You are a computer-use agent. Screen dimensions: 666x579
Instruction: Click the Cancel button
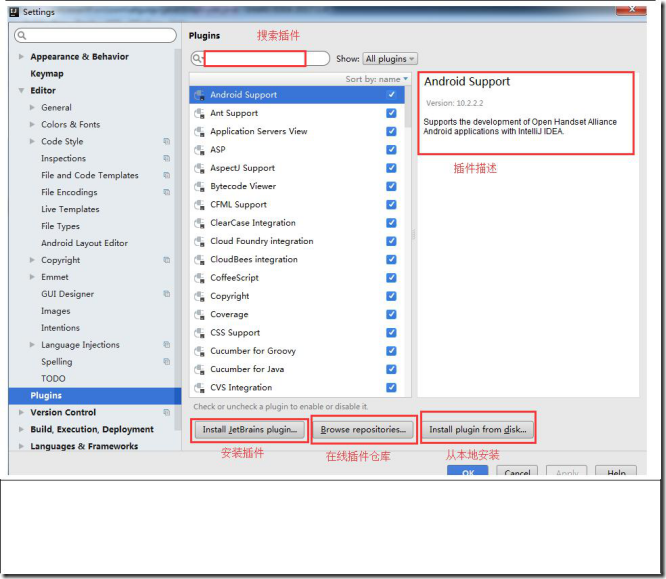click(x=517, y=471)
